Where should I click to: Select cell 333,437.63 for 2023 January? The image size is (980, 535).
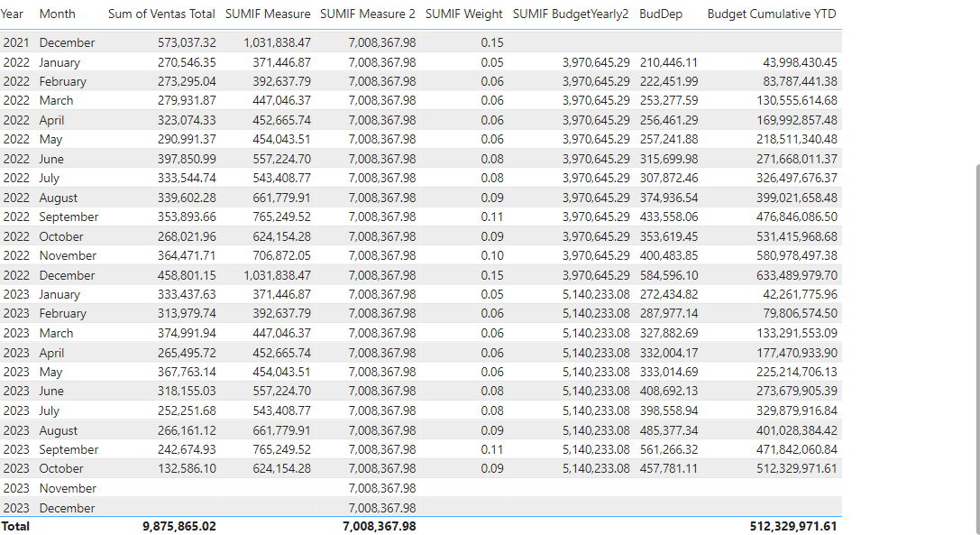point(187,294)
